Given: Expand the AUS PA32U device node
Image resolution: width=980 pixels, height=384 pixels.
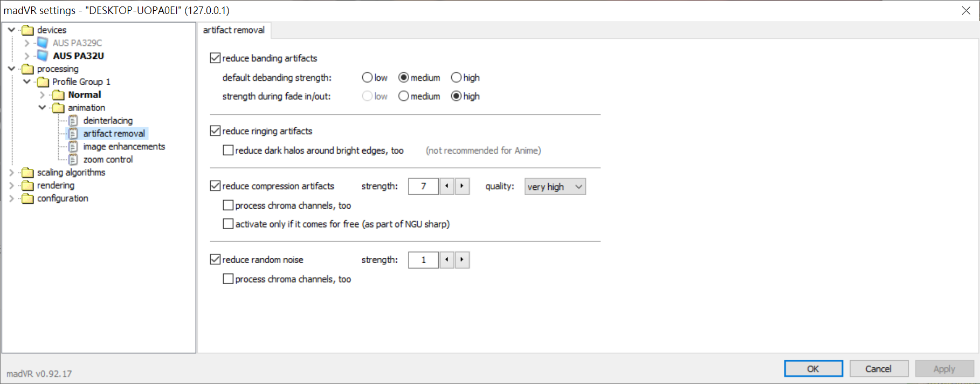Looking at the screenshot, I should pos(26,56).
